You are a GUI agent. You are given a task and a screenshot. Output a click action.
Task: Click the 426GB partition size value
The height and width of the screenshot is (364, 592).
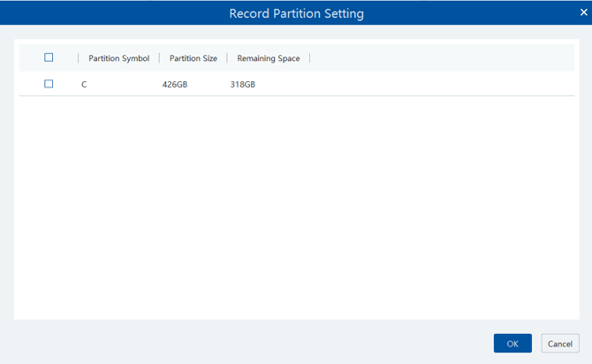pos(175,85)
